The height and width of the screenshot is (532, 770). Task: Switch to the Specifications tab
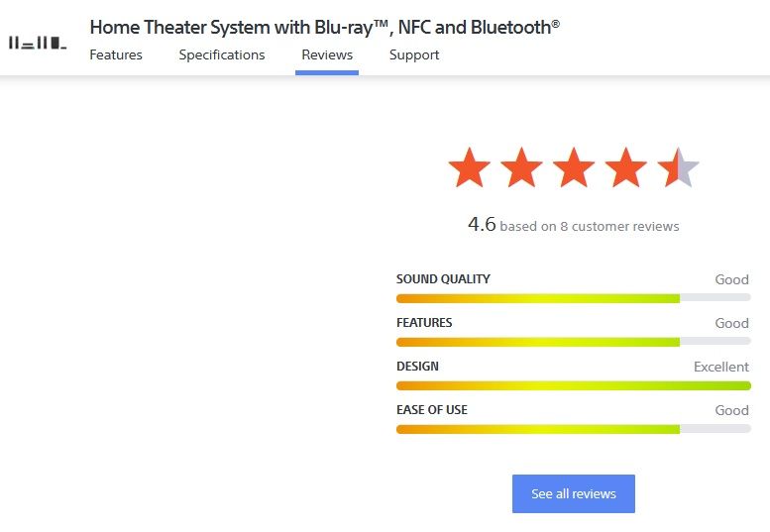[x=222, y=54]
